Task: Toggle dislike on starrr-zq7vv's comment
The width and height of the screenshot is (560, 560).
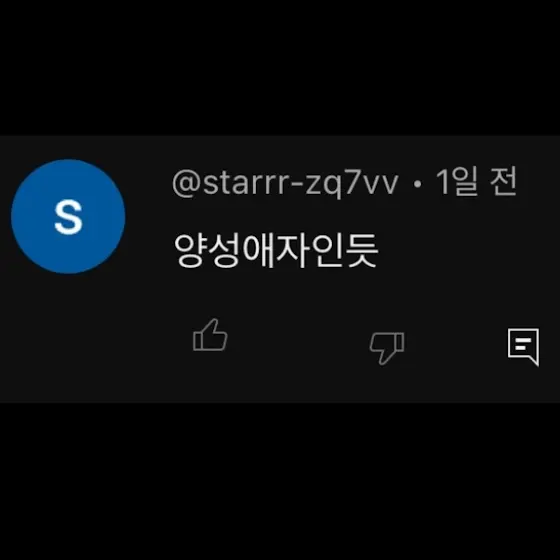Action: 387,348
